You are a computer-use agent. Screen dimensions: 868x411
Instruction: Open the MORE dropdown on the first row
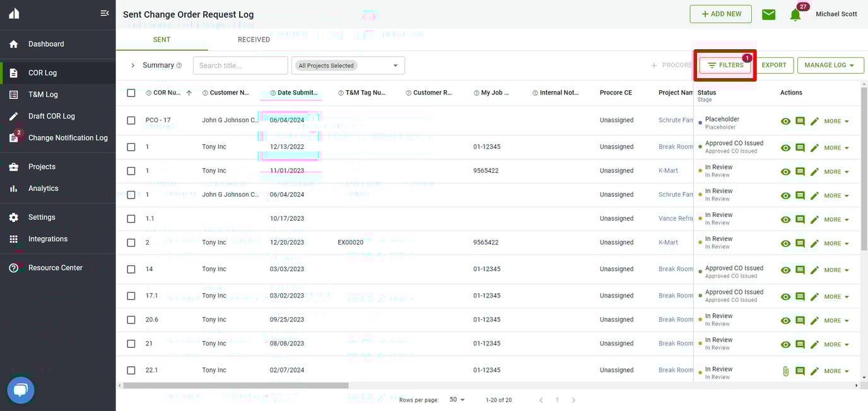833,121
